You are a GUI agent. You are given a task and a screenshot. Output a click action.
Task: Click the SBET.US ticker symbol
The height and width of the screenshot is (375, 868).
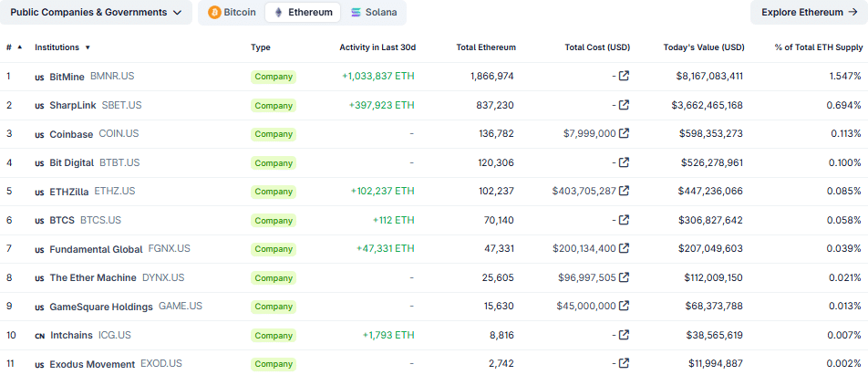point(122,105)
